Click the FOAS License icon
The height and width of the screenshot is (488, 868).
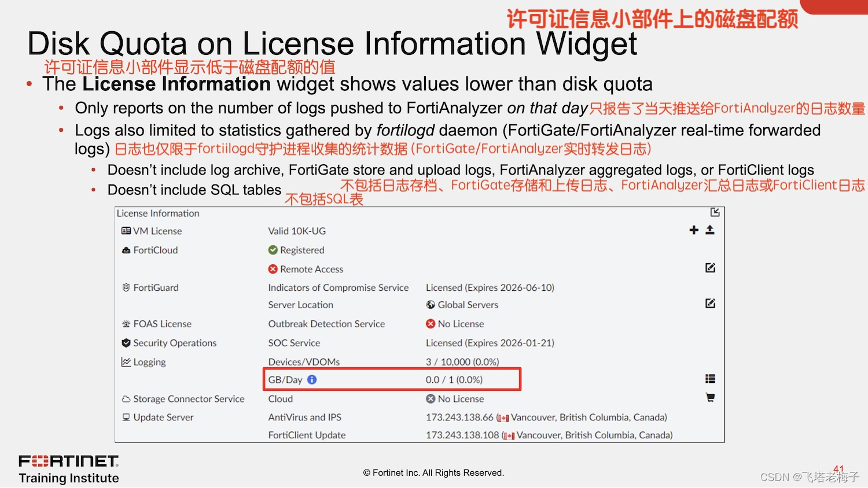pyautogui.click(x=126, y=324)
